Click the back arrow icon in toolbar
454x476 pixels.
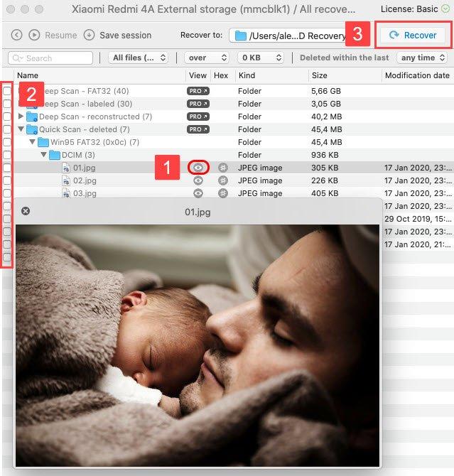pos(16,35)
